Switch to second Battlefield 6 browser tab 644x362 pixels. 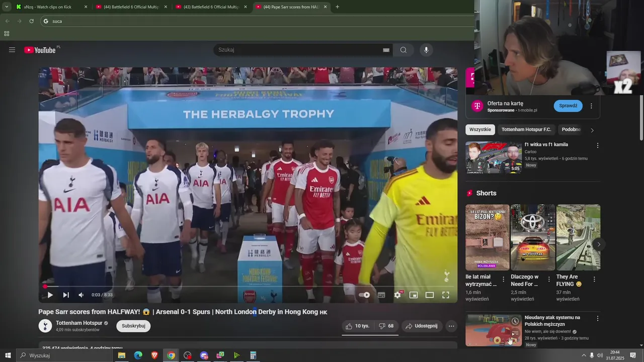coord(211,7)
